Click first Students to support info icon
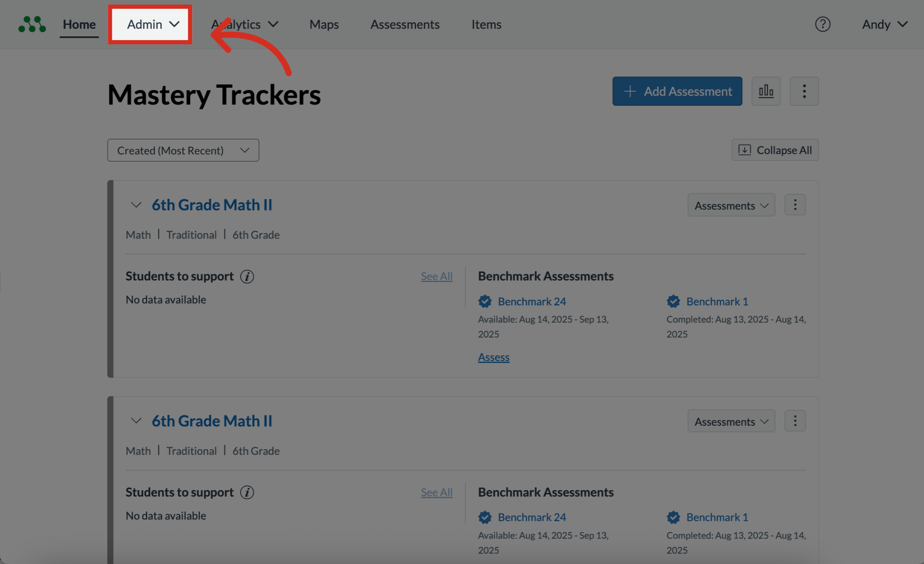Screen dimensions: 924x564 pyautogui.click(x=247, y=277)
